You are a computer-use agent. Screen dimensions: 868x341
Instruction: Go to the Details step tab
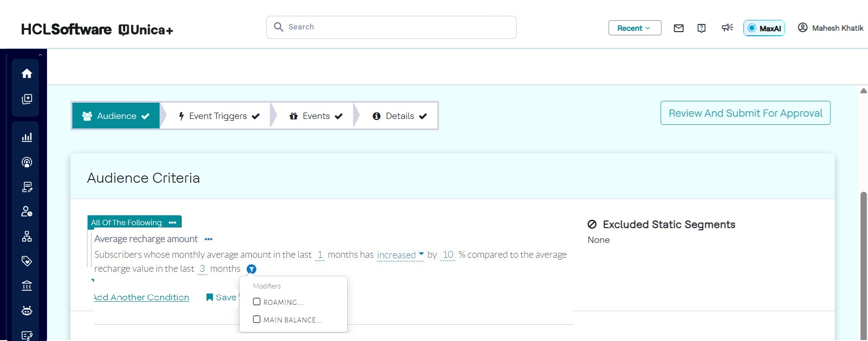(x=399, y=116)
